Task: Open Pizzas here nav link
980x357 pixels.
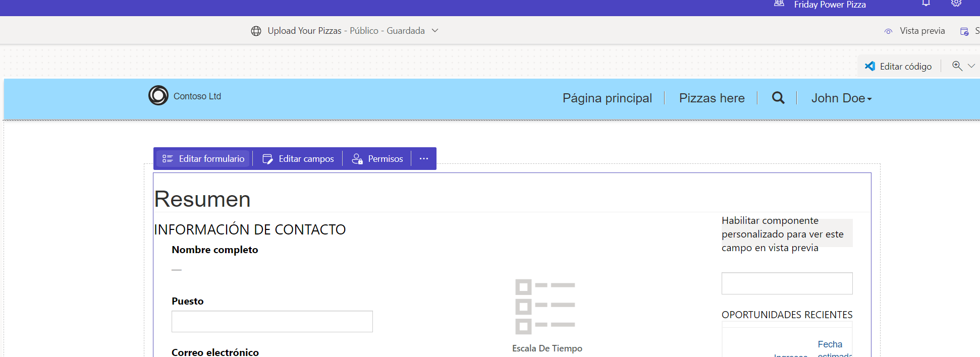Action: [712, 98]
